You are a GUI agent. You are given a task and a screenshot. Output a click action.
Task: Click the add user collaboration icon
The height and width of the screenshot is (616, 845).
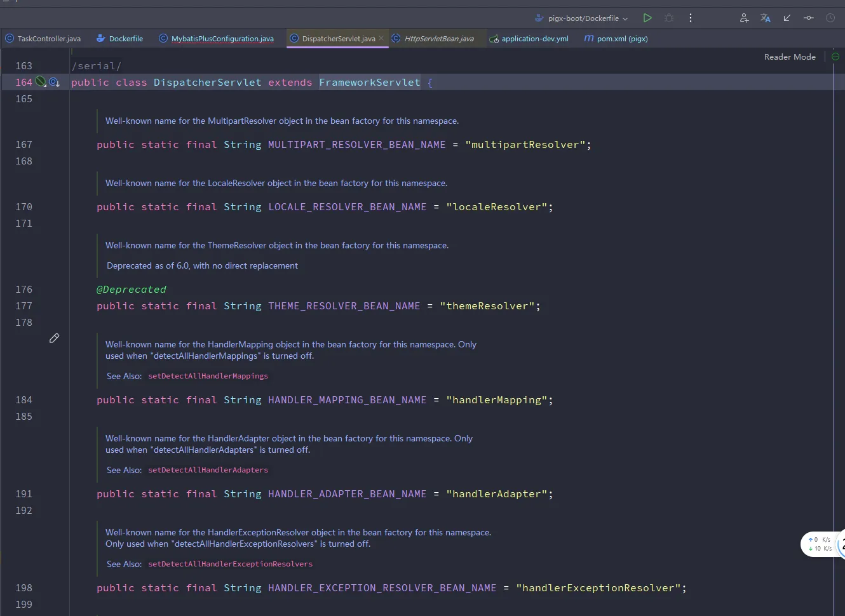744,18
